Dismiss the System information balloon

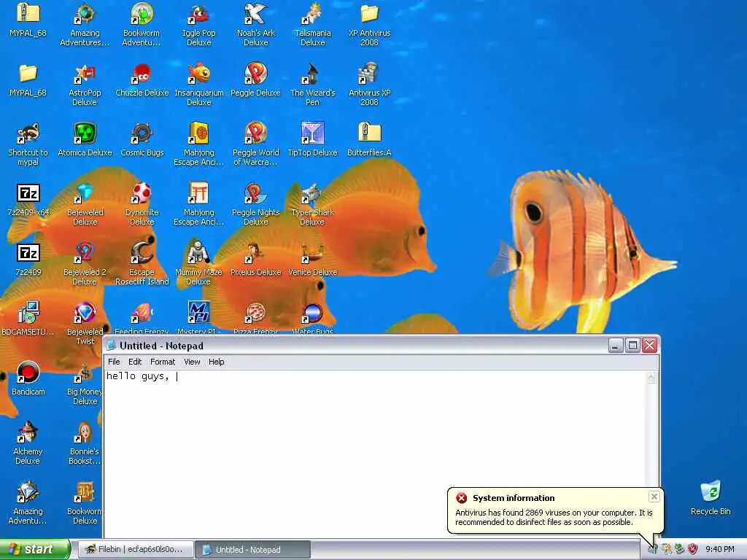654,497
